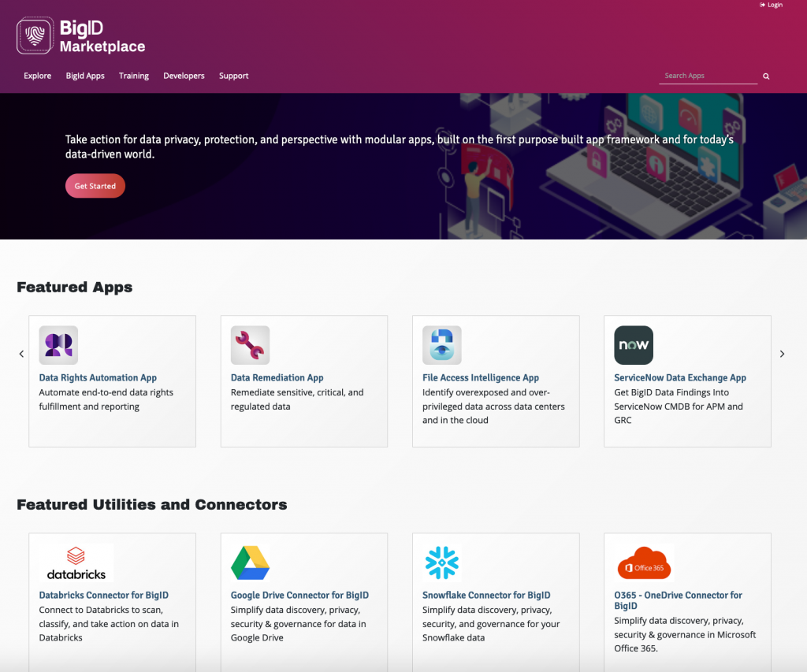Open the ServiceNow Data Exchange App icon

[x=634, y=344]
